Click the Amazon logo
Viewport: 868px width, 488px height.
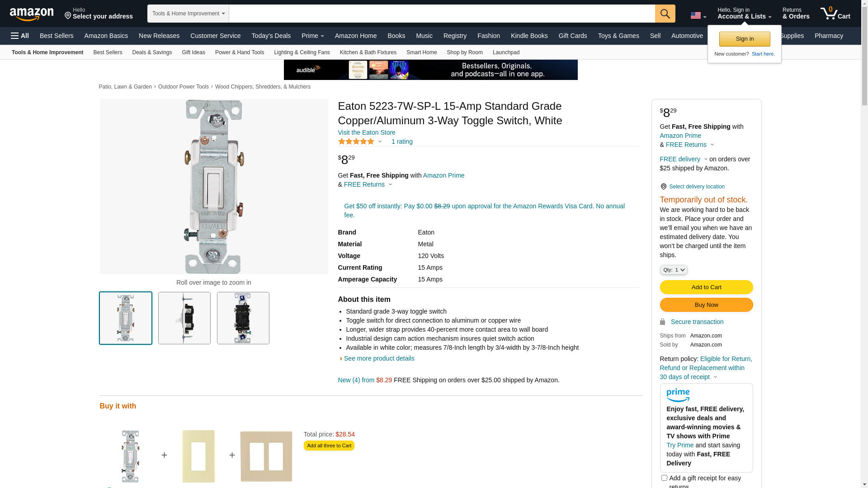[x=32, y=14]
